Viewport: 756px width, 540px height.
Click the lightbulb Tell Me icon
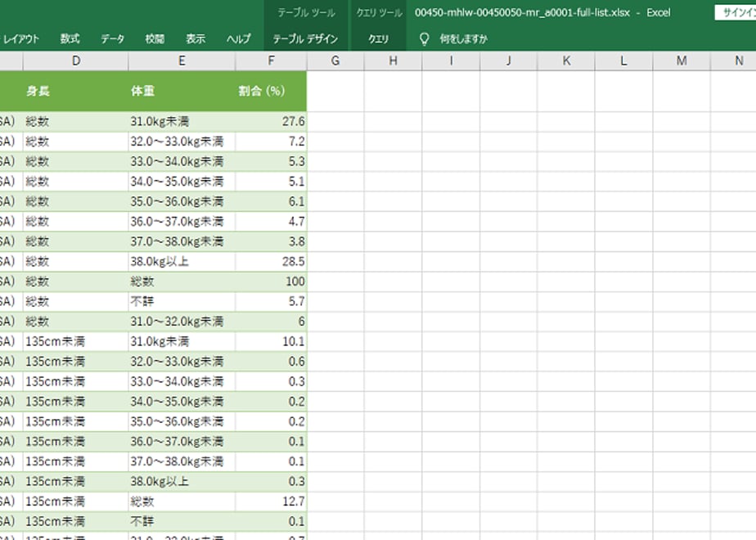coord(424,39)
